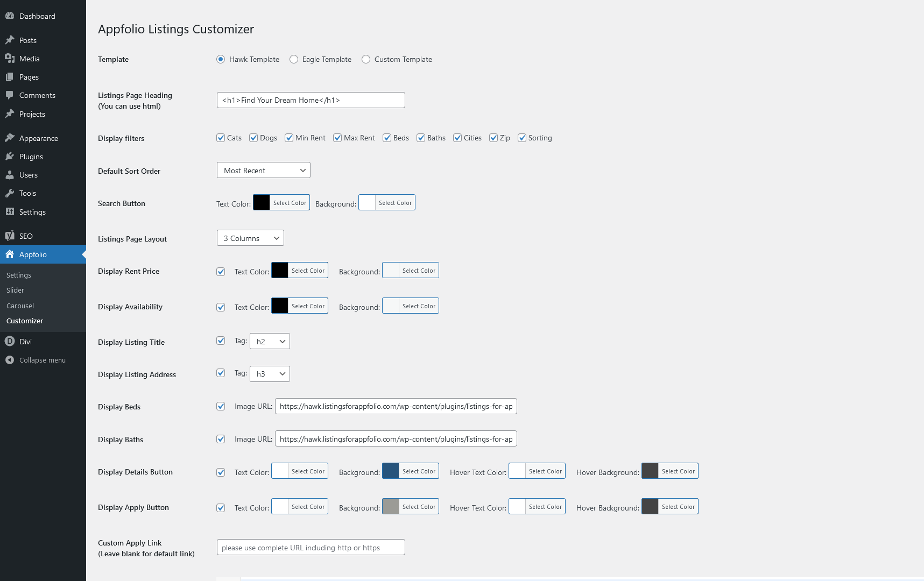Click the Listings Page Heading input field
This screenshot has height=581, width=924.
311,100
